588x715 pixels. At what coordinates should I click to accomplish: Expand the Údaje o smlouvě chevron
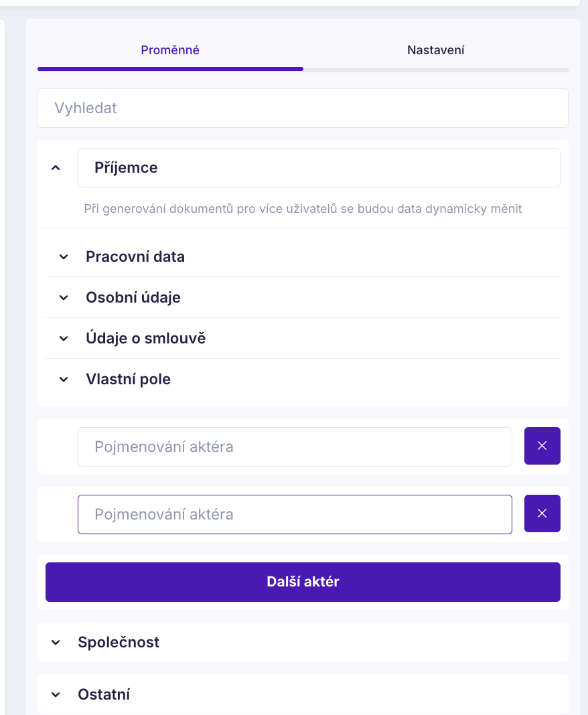[64, 338]
